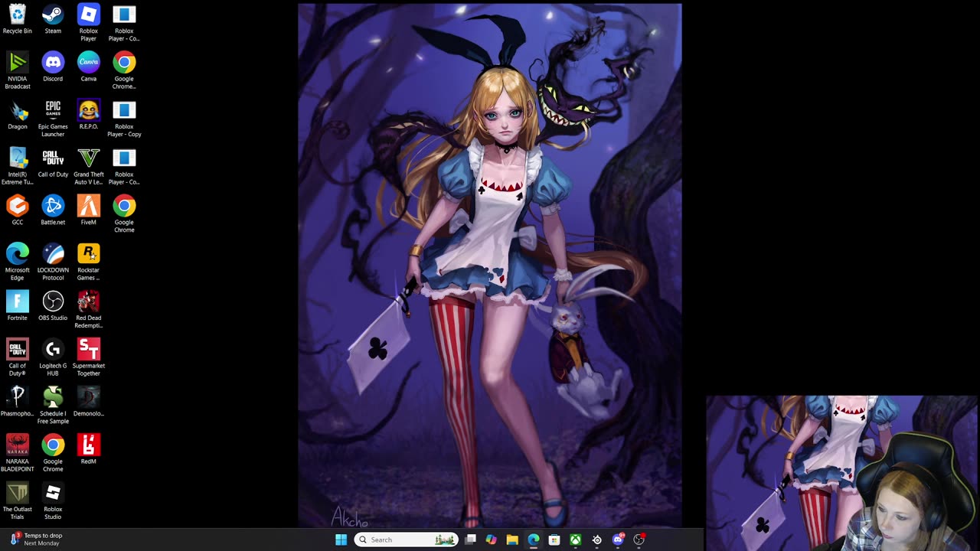Select Call of Duty® icon beside Logitech G HUB
The width and height of the screenshot is (980, 551).
17,357
